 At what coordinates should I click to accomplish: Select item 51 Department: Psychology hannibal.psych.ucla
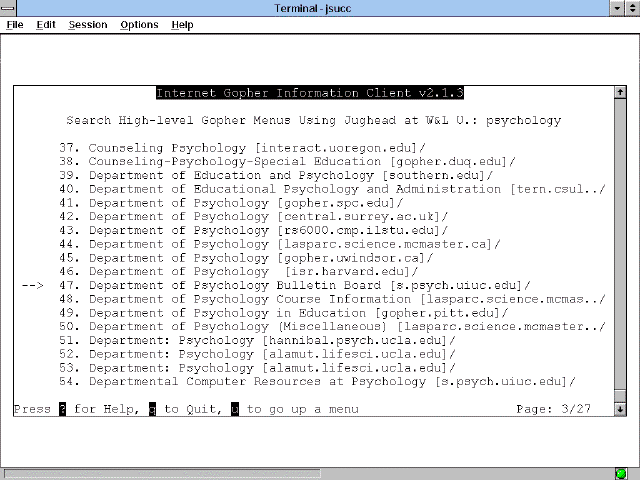(257, 340)
